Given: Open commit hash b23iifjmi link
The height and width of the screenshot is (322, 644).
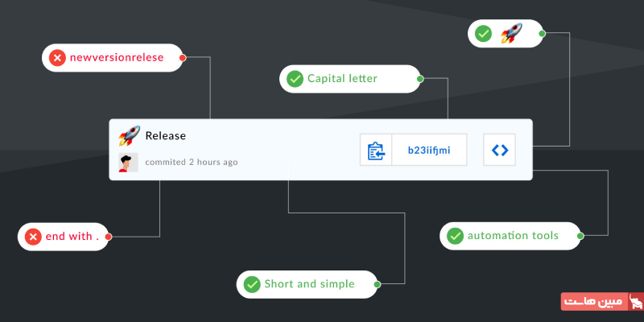Looking at the screenshot, I should click(x=429, y=151).
